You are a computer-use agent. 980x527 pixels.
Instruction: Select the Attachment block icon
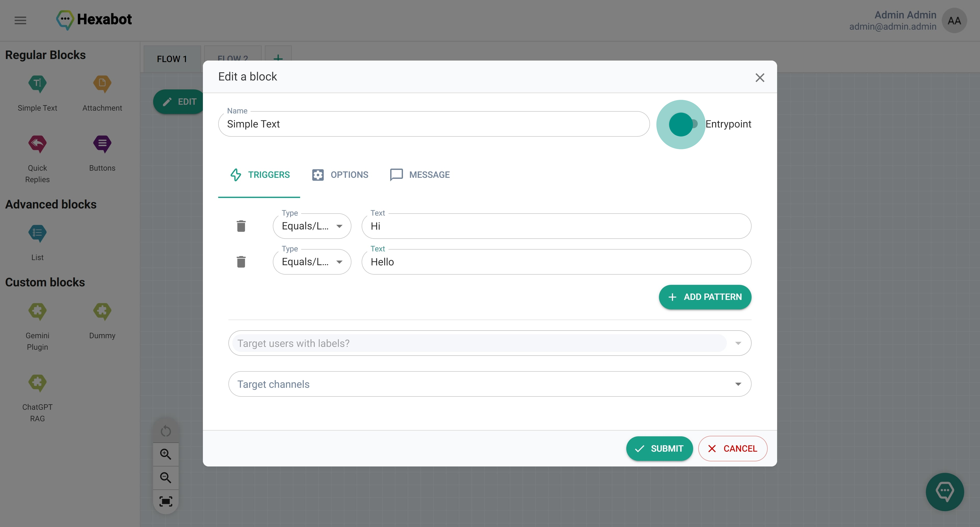[x=102, y=84]
